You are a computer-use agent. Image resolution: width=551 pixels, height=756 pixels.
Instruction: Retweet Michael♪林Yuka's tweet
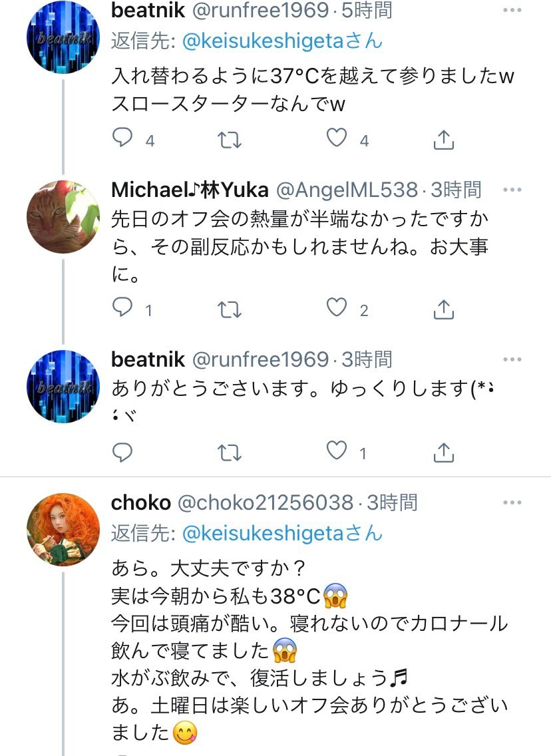point(230,309)
